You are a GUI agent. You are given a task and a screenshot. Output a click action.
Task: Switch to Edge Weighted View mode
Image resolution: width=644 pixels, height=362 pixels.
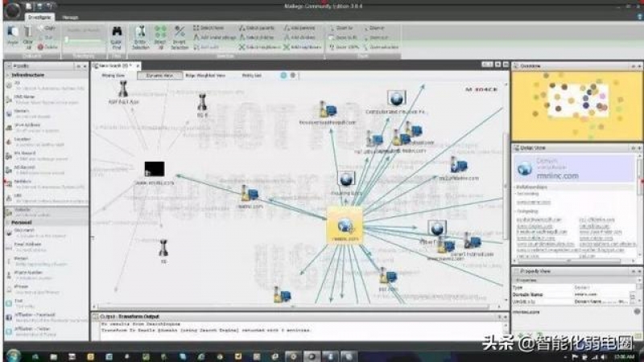[206, 75]
